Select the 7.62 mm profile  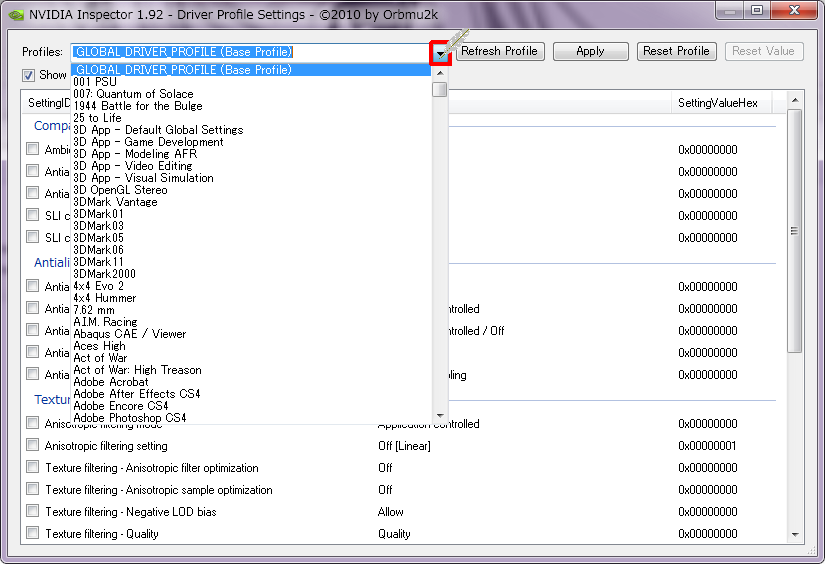click(x=251, y=310)
